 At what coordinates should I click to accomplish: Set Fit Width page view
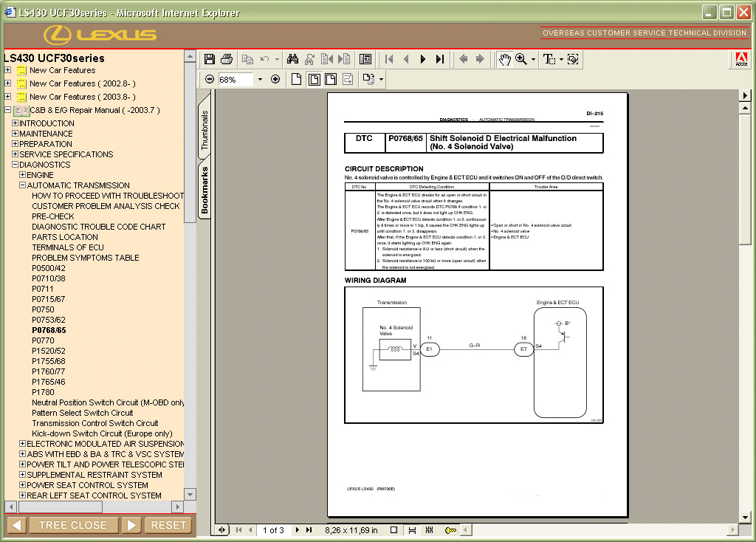(331, 79)
